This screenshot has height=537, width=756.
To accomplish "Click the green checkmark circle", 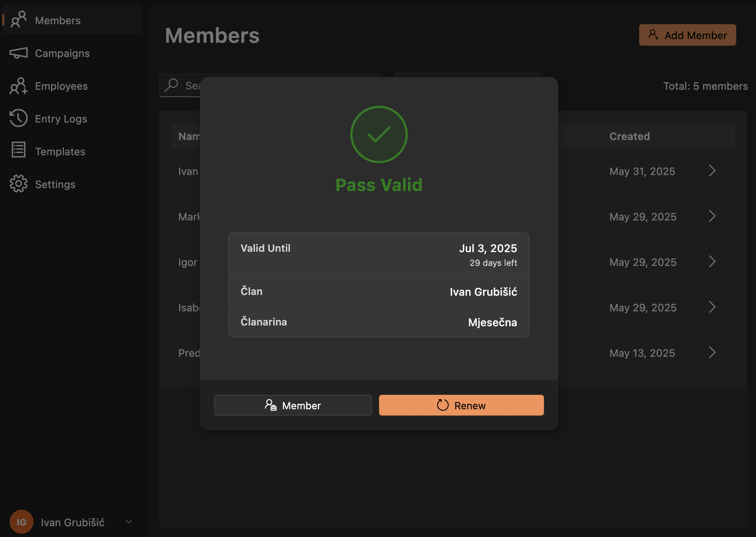I will pyautogui.click(x=378, y=134).
